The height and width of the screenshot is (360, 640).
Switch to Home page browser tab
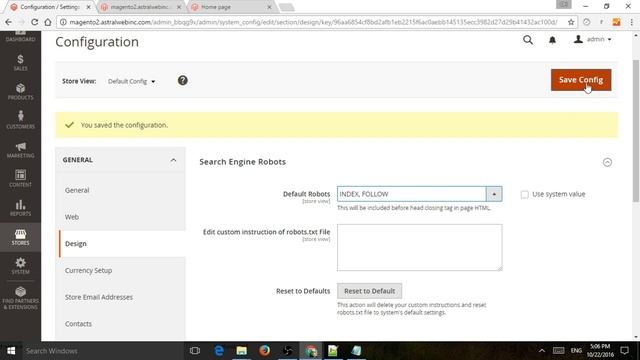[231, 7]
